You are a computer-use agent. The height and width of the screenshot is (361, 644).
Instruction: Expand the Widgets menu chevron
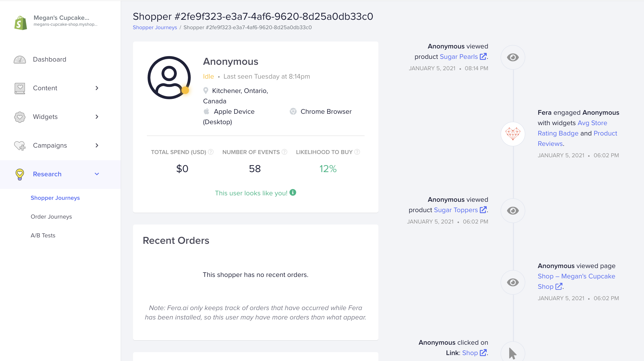pos(97,117)
